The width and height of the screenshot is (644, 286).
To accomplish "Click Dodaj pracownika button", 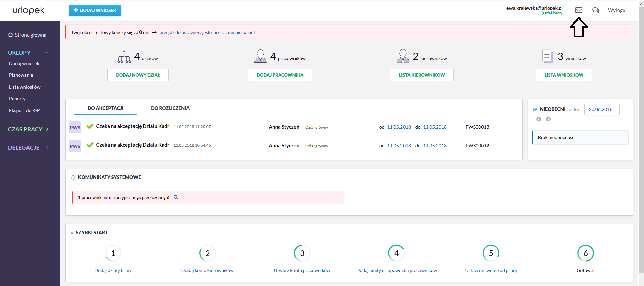I will 280,75.
